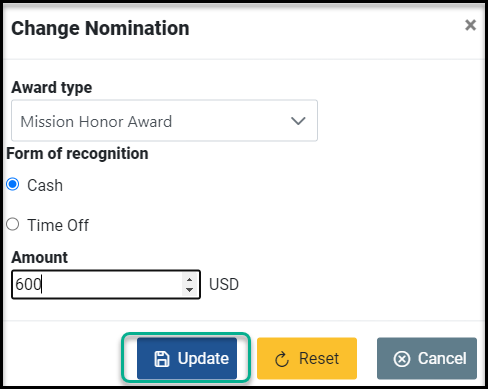Choose Cash by clicking its text label
This screenshot has width=488, height=389.
tap(45, 185)
